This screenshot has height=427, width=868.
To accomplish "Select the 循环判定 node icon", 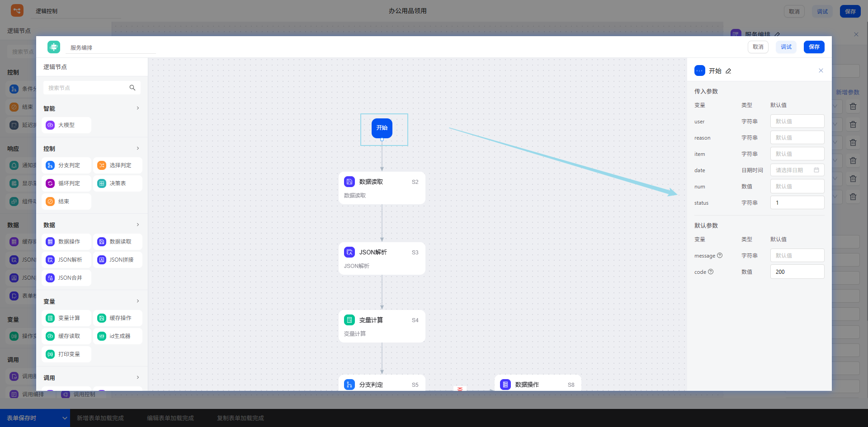I will pyautogui.click(x=50, y=183).
